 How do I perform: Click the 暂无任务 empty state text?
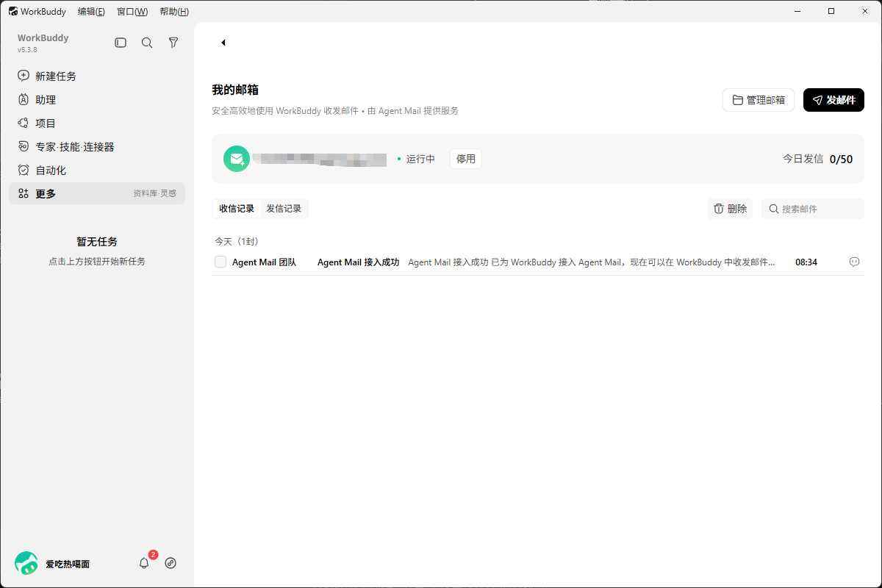[x=97, y=241]
